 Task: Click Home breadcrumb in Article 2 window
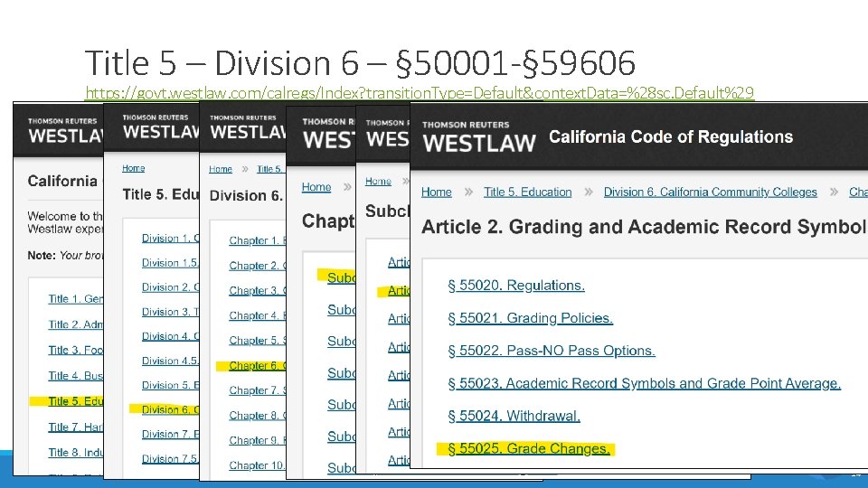[x=436, y=192]
